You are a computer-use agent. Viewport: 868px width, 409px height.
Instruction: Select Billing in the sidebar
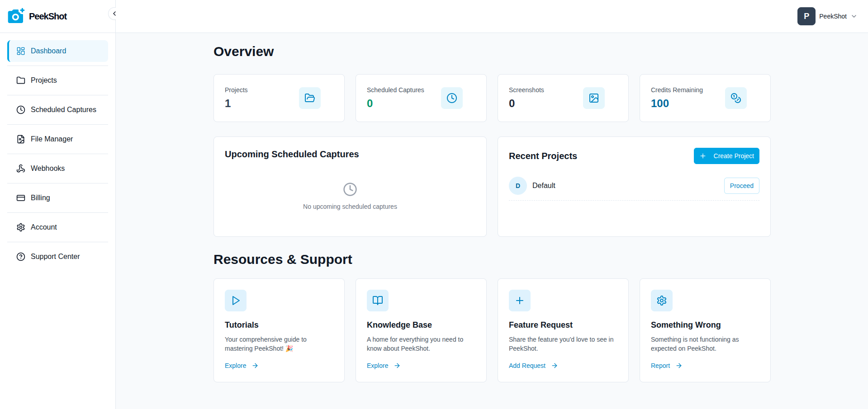tap(40, 198)
